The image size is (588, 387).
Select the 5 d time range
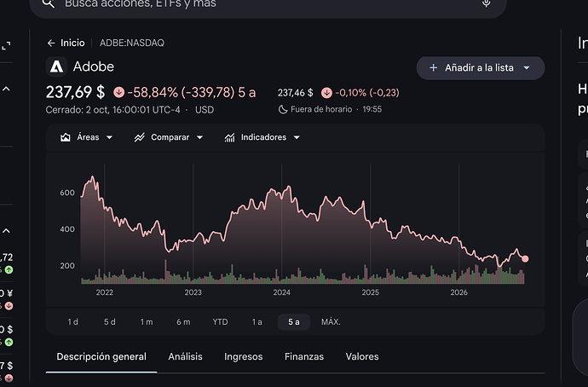tap(109, 321)
